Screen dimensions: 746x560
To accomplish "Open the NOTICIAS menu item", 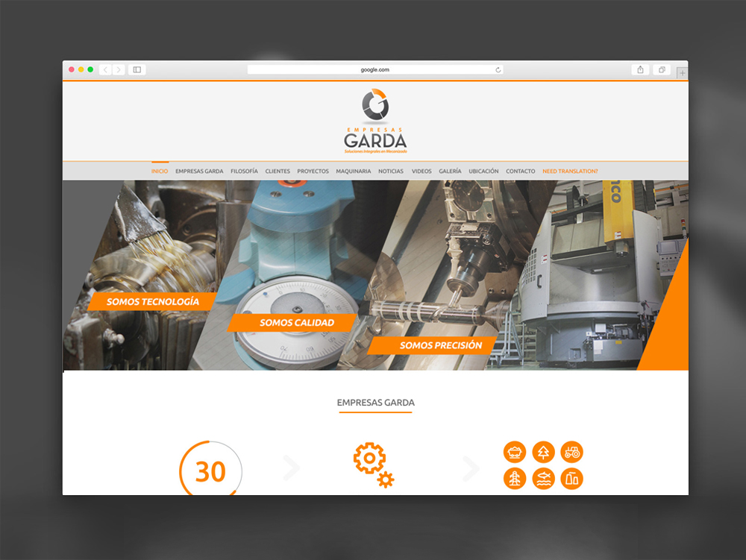I will click(x=391, y=172).
